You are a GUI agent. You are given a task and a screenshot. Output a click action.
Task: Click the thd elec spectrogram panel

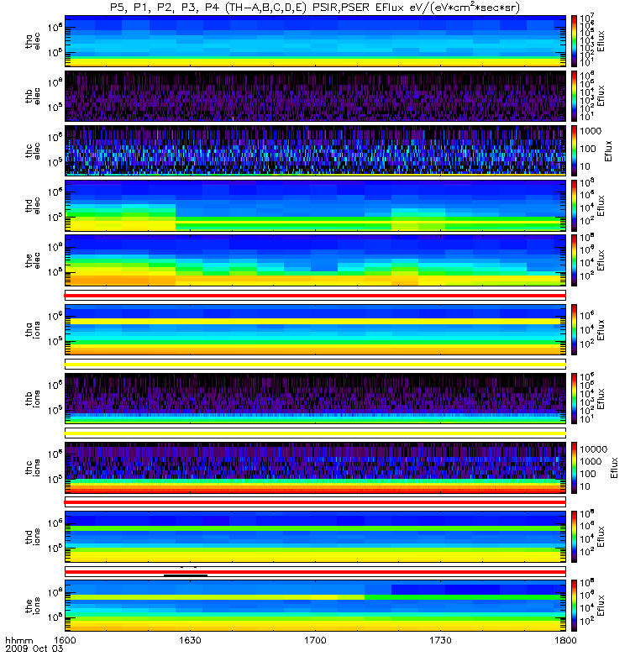pos(316,206)
